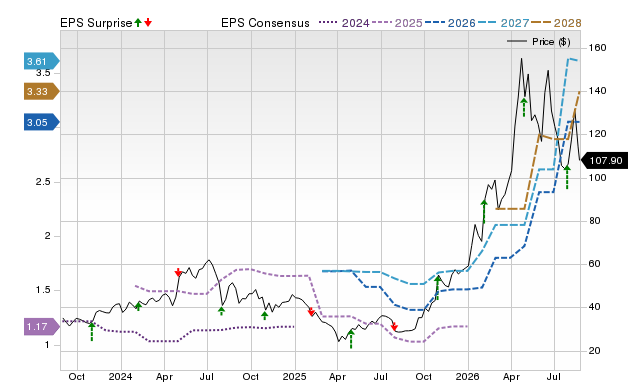640x382 pixels.
Task: Click the 160 label on the price axis
Action: point(598,48)
